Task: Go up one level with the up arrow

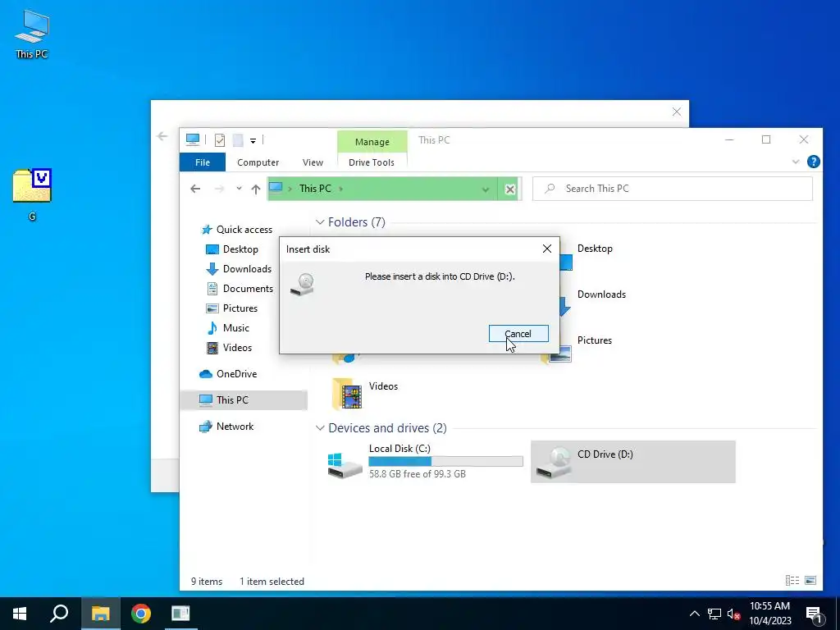Action: point(256,189)
